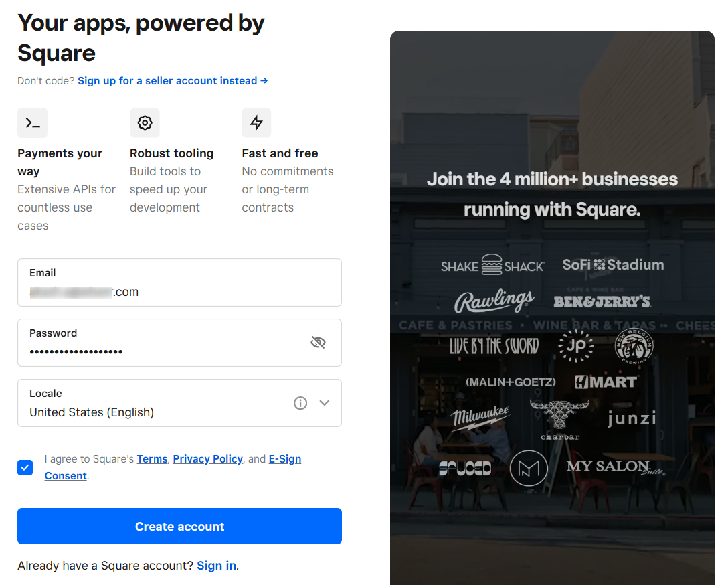Click the info icon in the Locale field
728x585 pixels.
click(300, 403)
